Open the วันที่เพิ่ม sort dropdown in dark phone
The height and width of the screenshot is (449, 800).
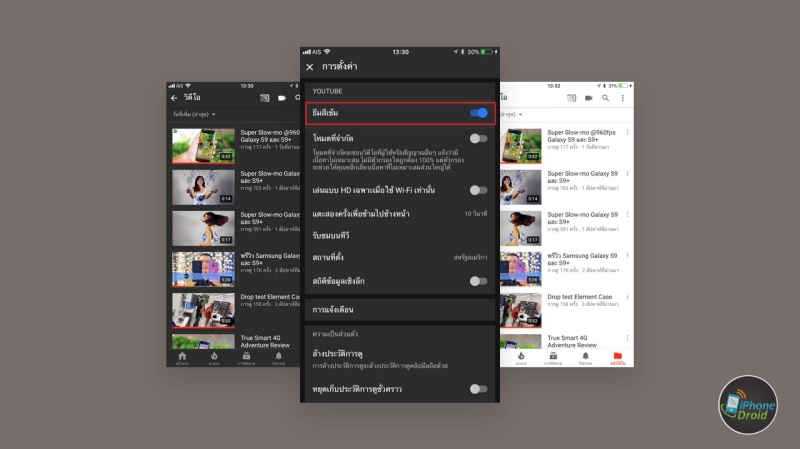(x=194, y=114)
